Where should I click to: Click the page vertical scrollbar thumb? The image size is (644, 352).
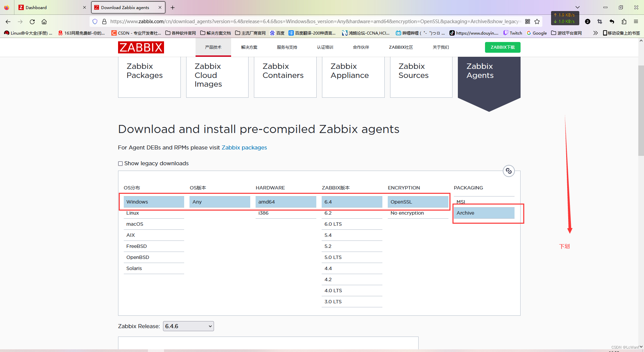tap(641, 111)
